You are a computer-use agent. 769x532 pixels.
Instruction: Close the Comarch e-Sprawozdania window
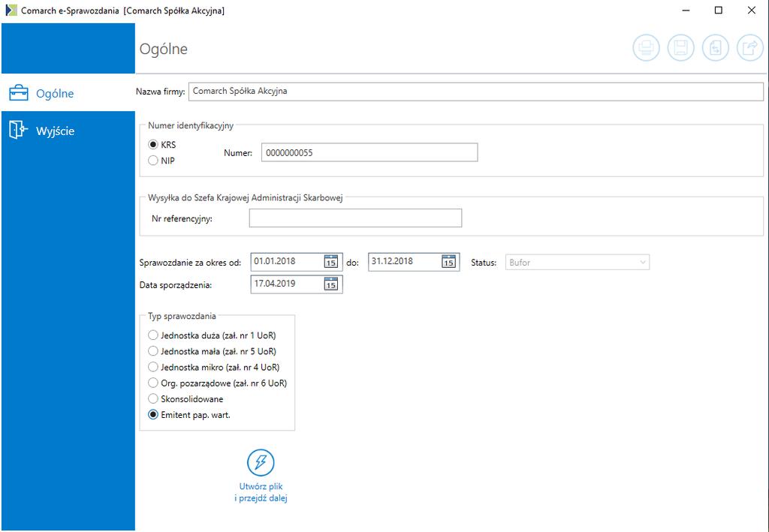[751, 11]
